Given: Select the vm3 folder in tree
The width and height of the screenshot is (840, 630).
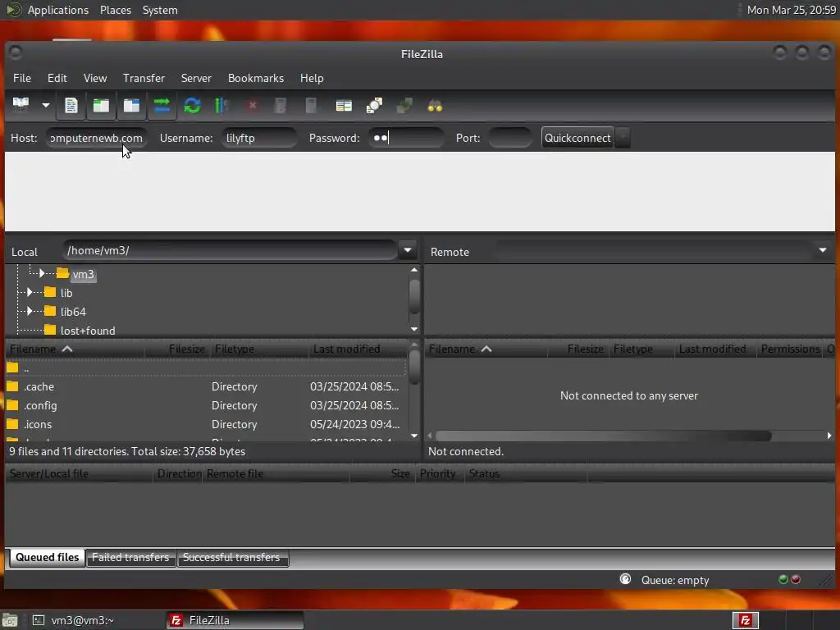Looking at the screenshot, I should (83, 274).
